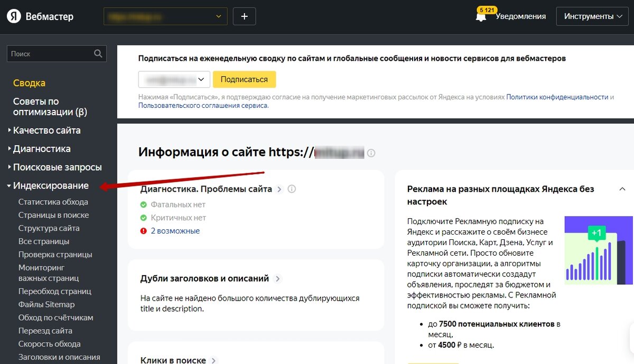Open Скорость обхода

coord(50,344)
